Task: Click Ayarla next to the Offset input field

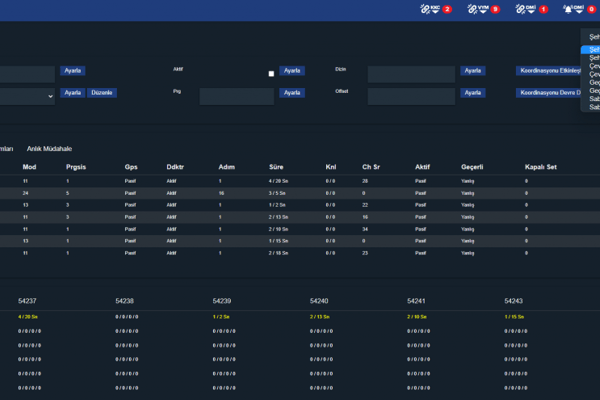Action: point(473,93)
